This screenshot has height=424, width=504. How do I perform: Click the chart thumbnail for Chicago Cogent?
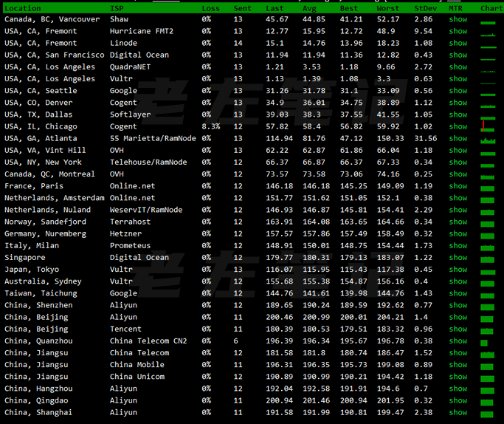point(488,126)
